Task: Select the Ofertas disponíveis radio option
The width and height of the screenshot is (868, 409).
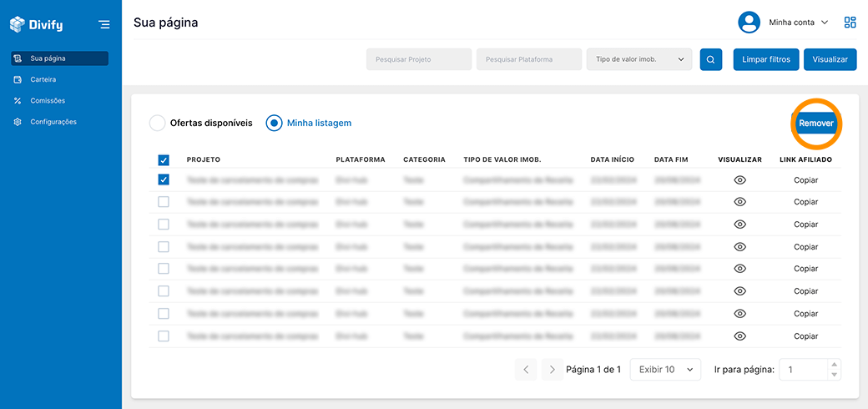Action: pyautogui.click(x=157, y=123)
